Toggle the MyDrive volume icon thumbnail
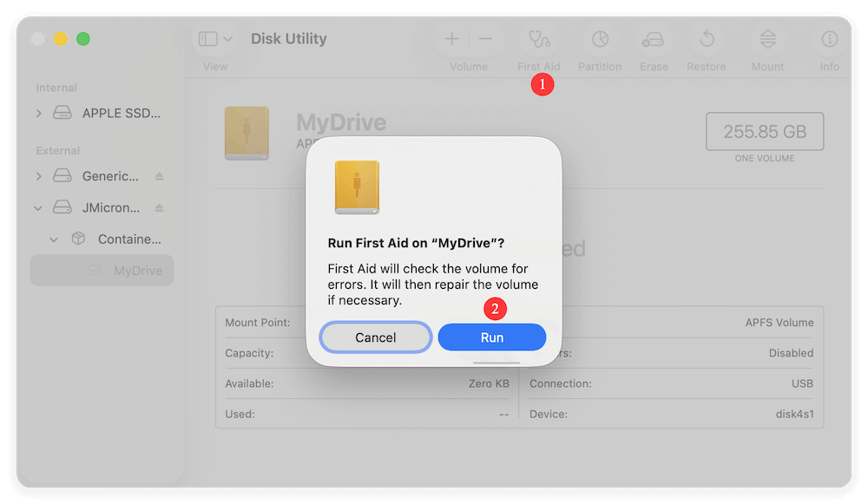This screenshot has width=868, height=504. 247,133
